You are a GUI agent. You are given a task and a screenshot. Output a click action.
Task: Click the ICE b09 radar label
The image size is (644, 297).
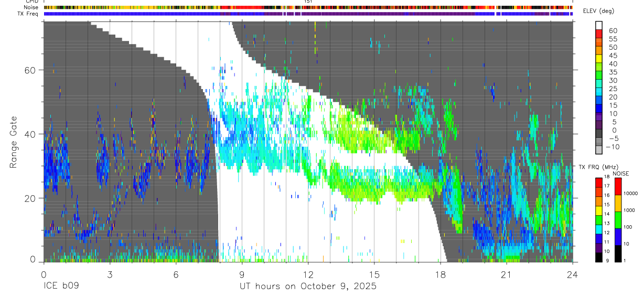pyautogui.click(x=61, y=286)
